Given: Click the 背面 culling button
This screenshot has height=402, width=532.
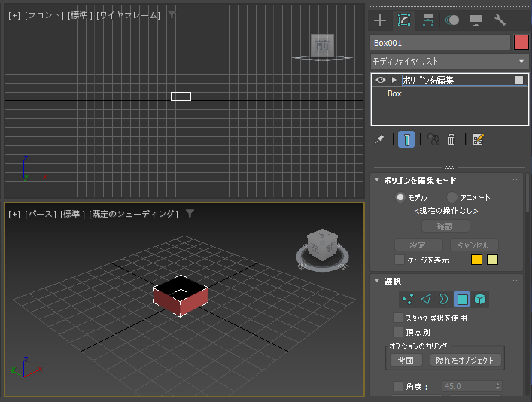Looking at the screenshot, I should pos(406,361).
